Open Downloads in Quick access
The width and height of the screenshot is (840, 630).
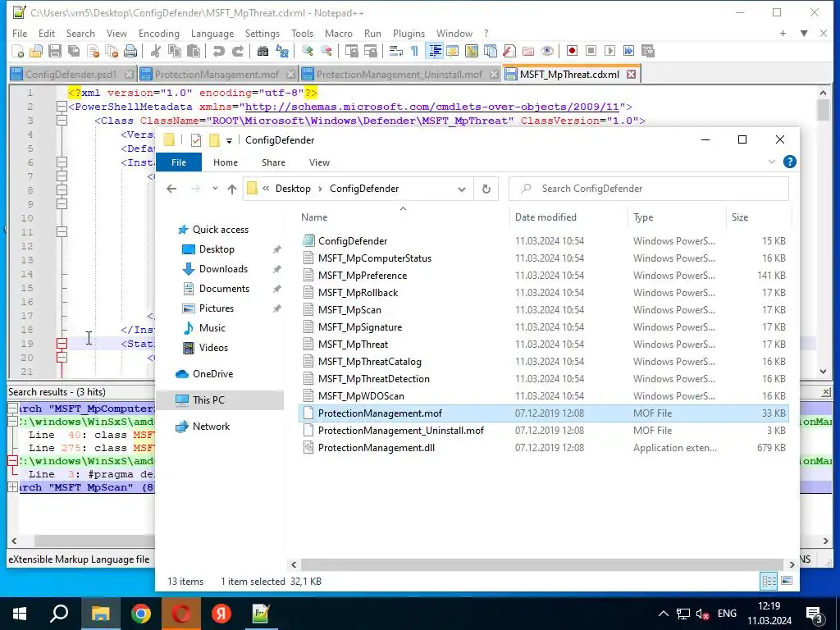223,269
